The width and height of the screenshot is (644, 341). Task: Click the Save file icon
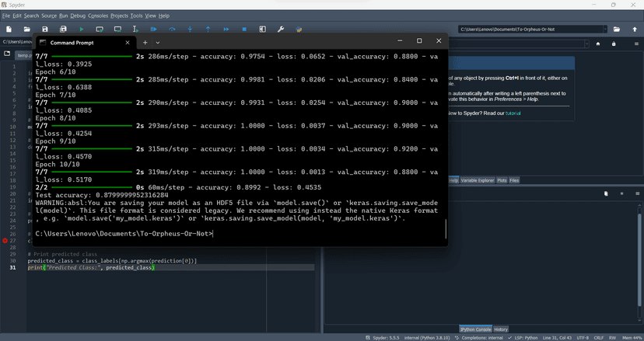(45, 30)
